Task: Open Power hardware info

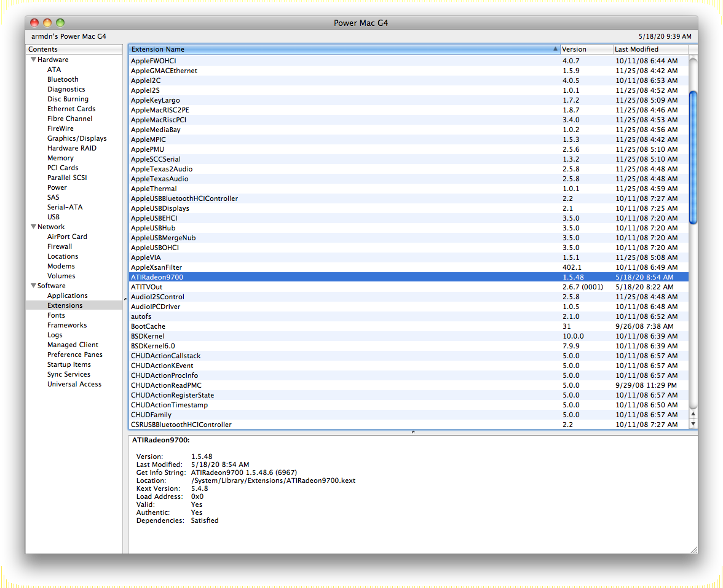Action: (x=57, y=187)
